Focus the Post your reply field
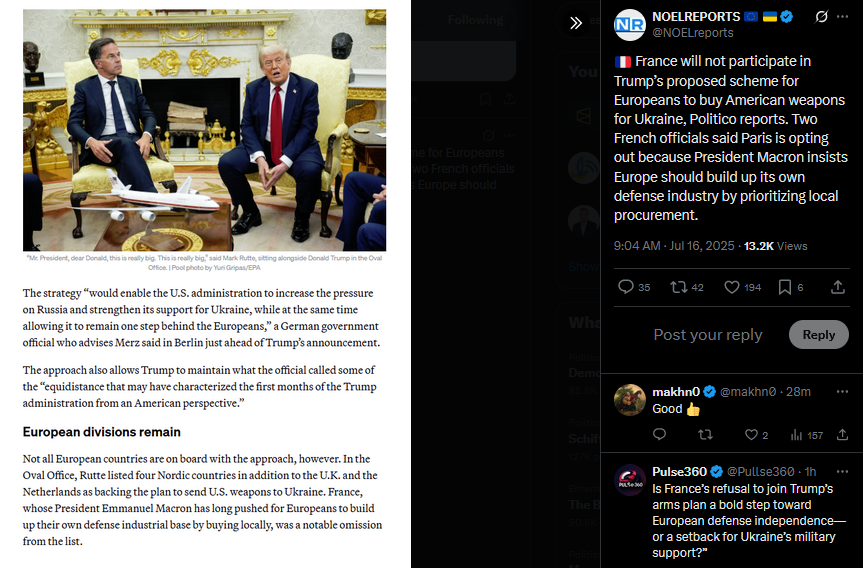Image resolution: width=863 pixels, height=568 pixels. coord(708,335)
